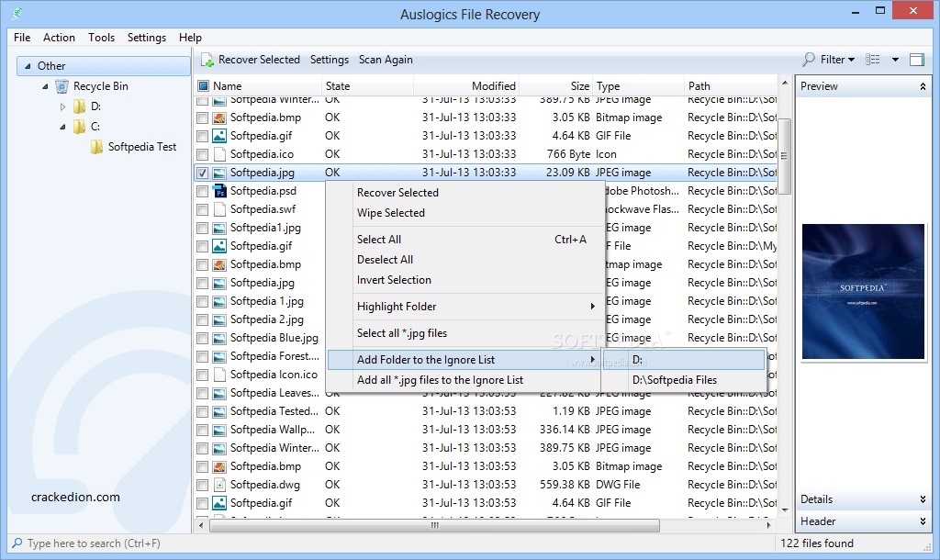
Task: Click the horizontal scrollbar thumb
Action: pyautogui.click(x=434, y=526)
